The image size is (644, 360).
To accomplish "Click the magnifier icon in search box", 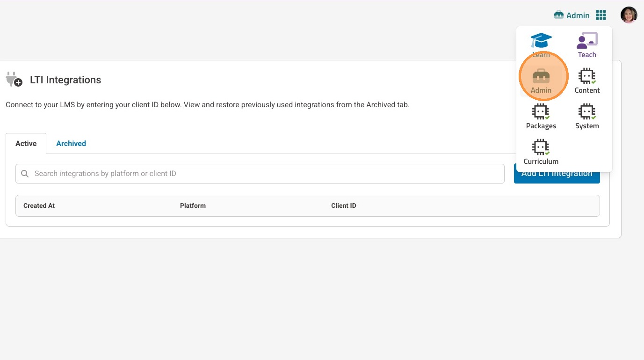I will point(25,174).
